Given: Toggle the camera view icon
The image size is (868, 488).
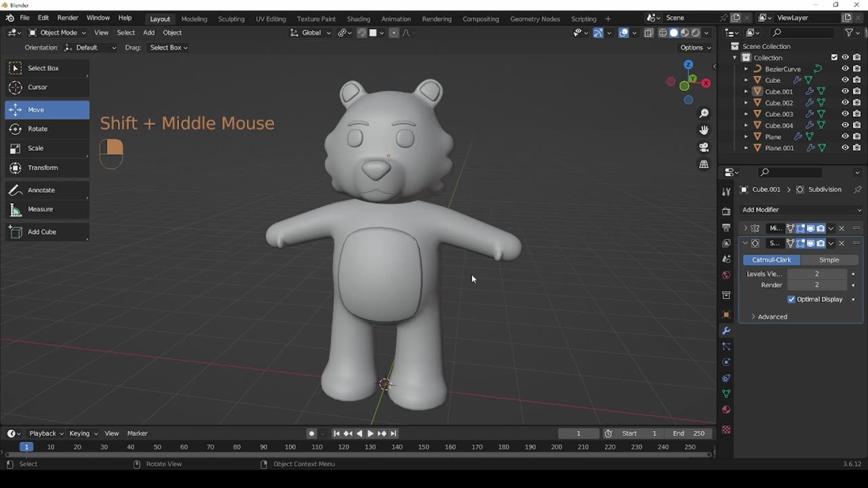Looking at the screenshot, I should pyautogui.click(x=704, y=147).
